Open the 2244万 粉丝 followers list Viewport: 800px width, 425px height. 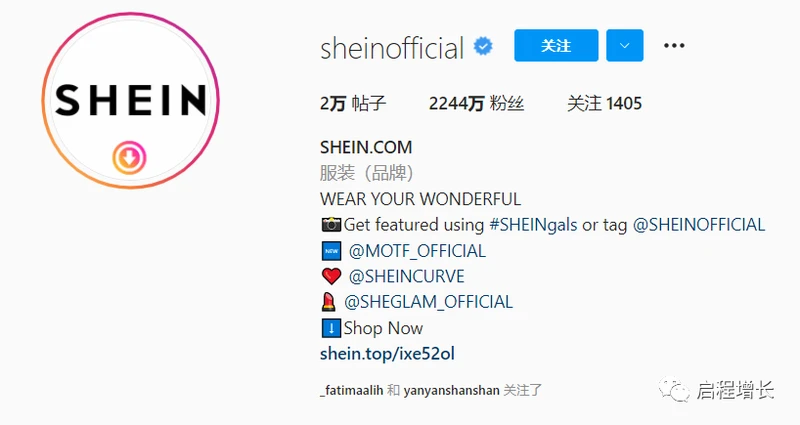point(476,104)
